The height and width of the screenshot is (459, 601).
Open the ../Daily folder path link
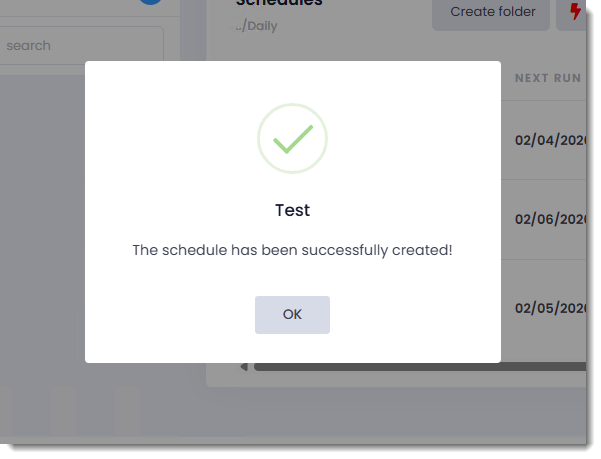tap(257, 26)
